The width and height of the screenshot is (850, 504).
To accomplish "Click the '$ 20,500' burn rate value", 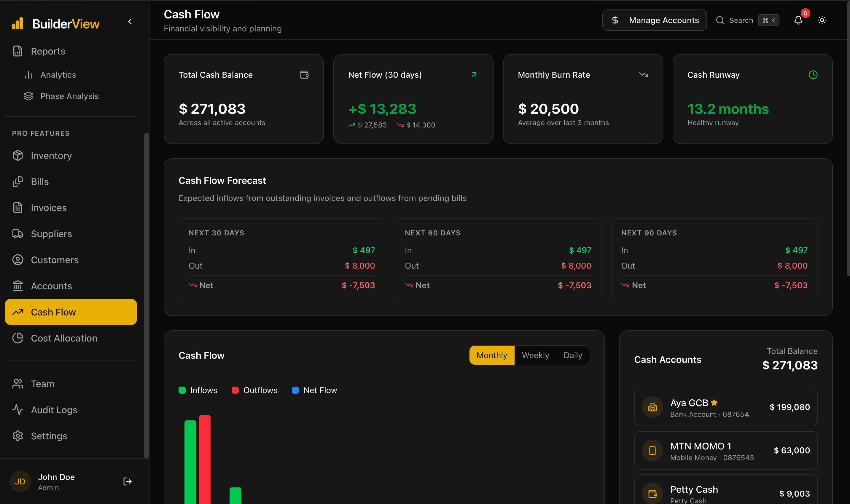I will click(548, 109).
